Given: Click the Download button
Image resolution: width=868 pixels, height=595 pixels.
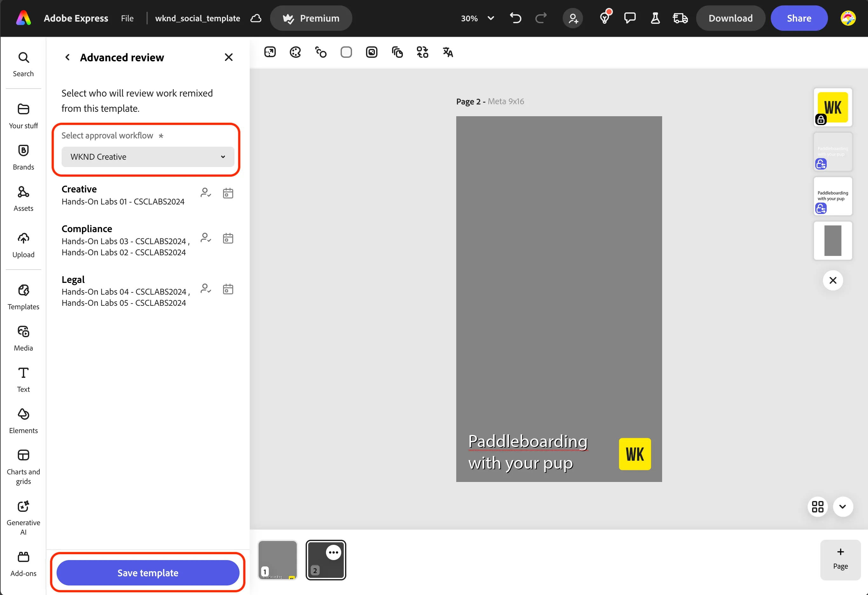Looking at the screenshot, I should pyautogui.click(x=730, y=18).
